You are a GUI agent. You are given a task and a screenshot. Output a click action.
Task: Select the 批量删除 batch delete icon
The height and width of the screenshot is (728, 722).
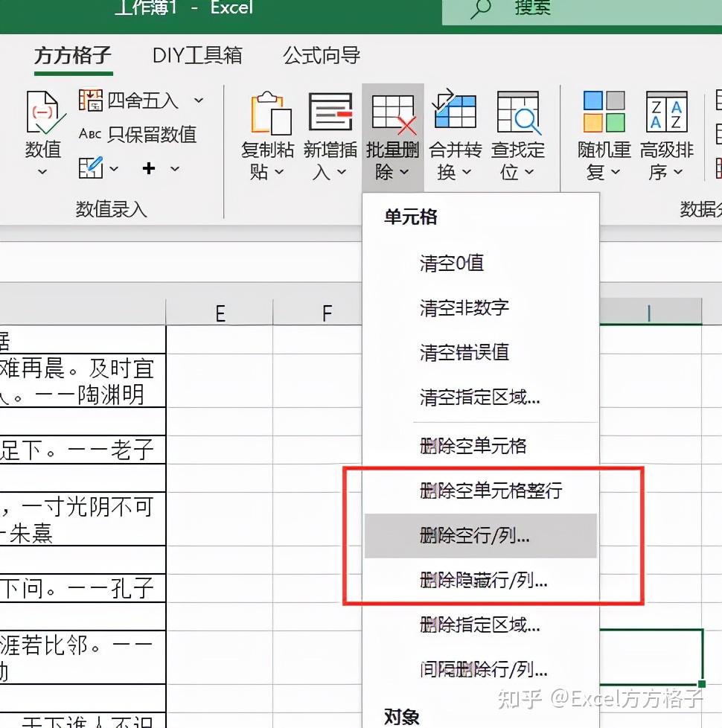pyautogui.click(x=393, y=112)
